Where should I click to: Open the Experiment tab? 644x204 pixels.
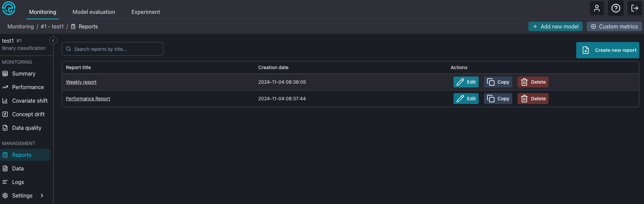pos(145,12)
